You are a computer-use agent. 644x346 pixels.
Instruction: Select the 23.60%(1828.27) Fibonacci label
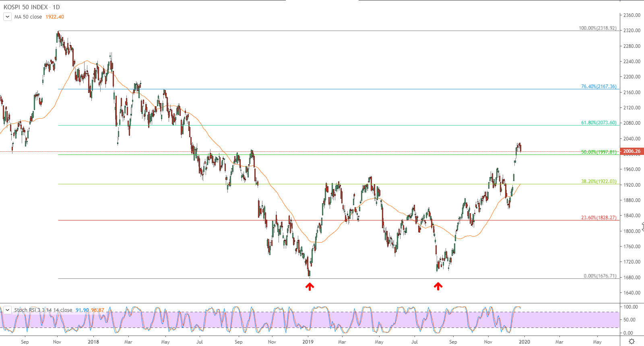(599, 218)
